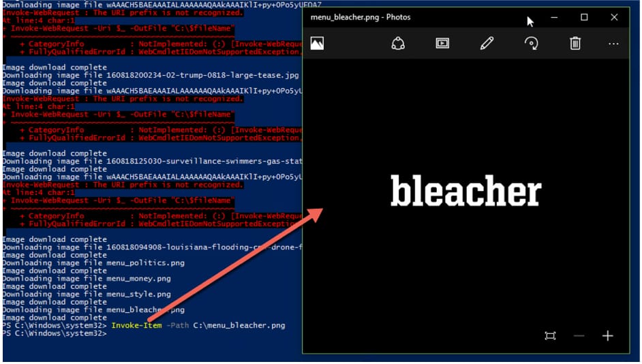This screenshot has height=364, width=642.
Task: Click the pencil Edit icon
Action: click(487, 44)
